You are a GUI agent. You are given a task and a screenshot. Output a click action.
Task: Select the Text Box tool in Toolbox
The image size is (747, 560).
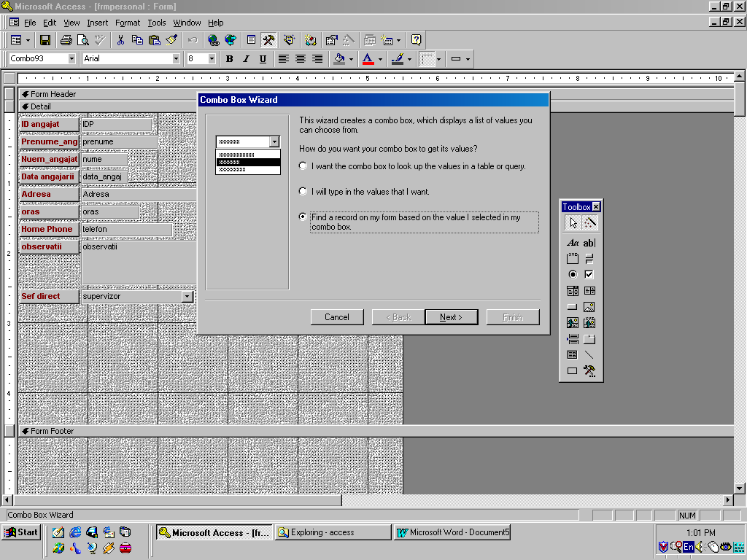[x=589, y=243]
